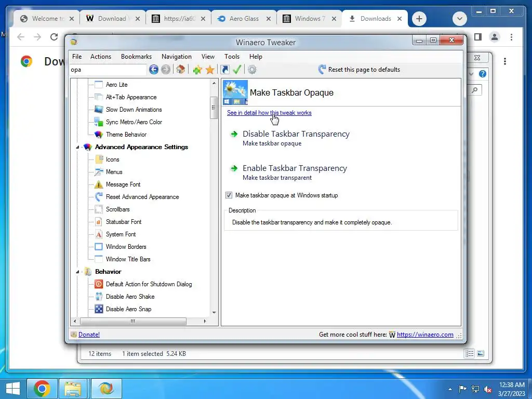The image size is (532, 399).
Task: Switch to the Aero Glass Chrome tab
Action: (x=244, y=19)
